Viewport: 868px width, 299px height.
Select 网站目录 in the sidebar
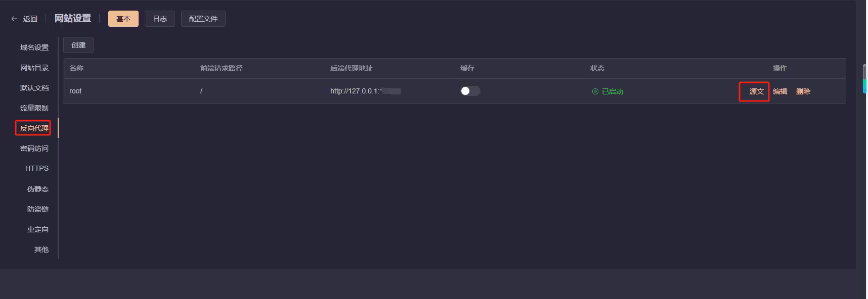pos(34,68)
